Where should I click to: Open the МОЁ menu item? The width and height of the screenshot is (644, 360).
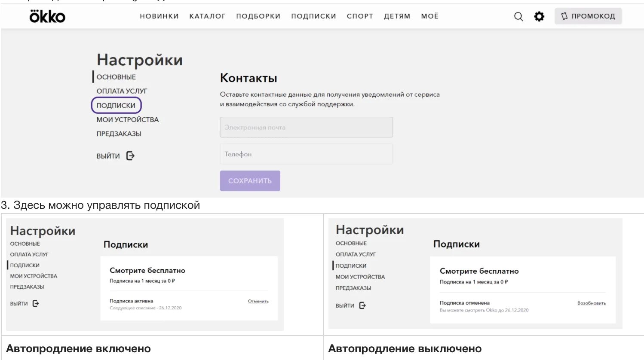pos(429,16)
